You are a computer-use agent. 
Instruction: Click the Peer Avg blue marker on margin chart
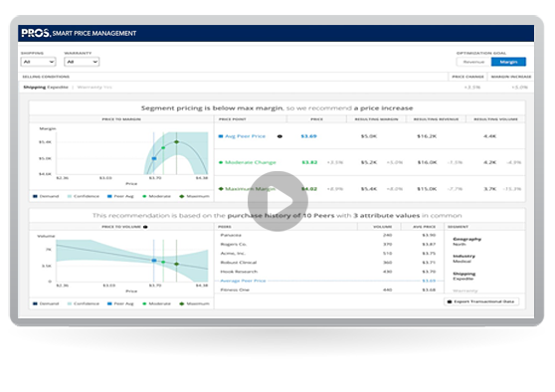coord(154,158)
